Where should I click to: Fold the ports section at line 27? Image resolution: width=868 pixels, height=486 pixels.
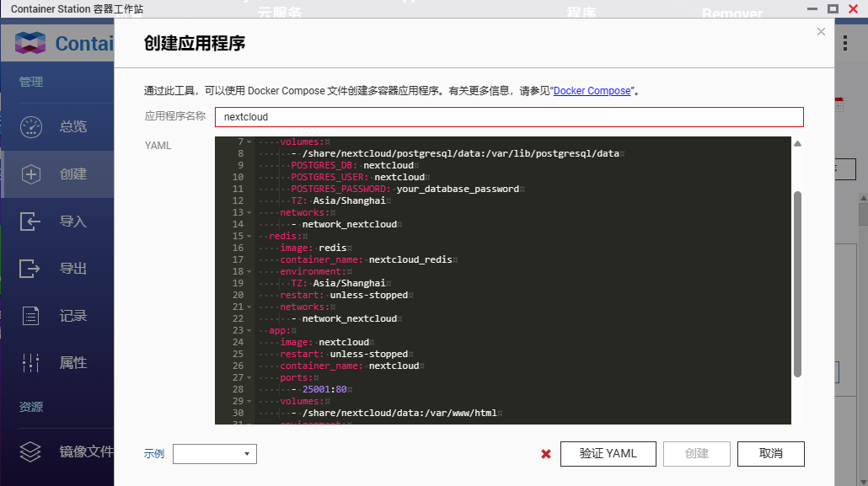pos(251,378)
